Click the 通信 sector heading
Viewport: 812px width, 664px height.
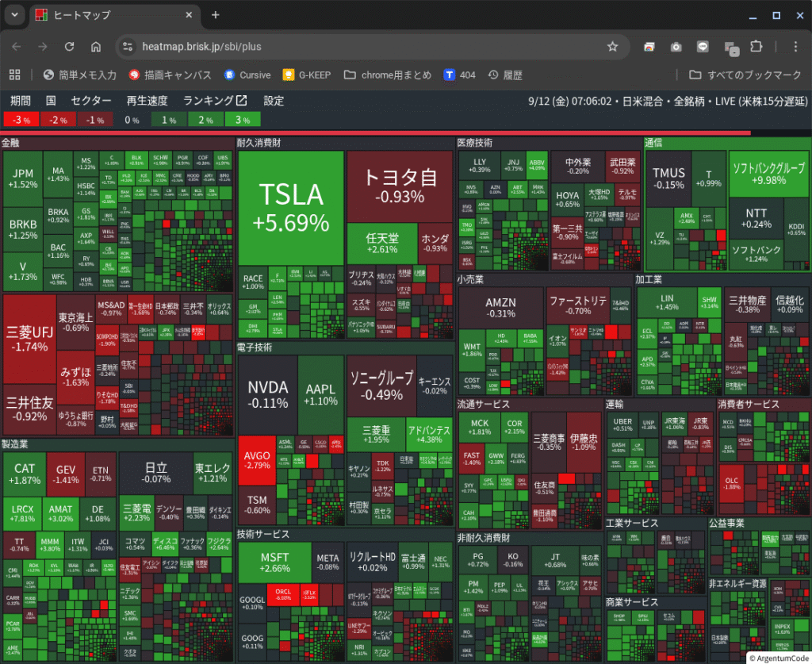(653, 143)
